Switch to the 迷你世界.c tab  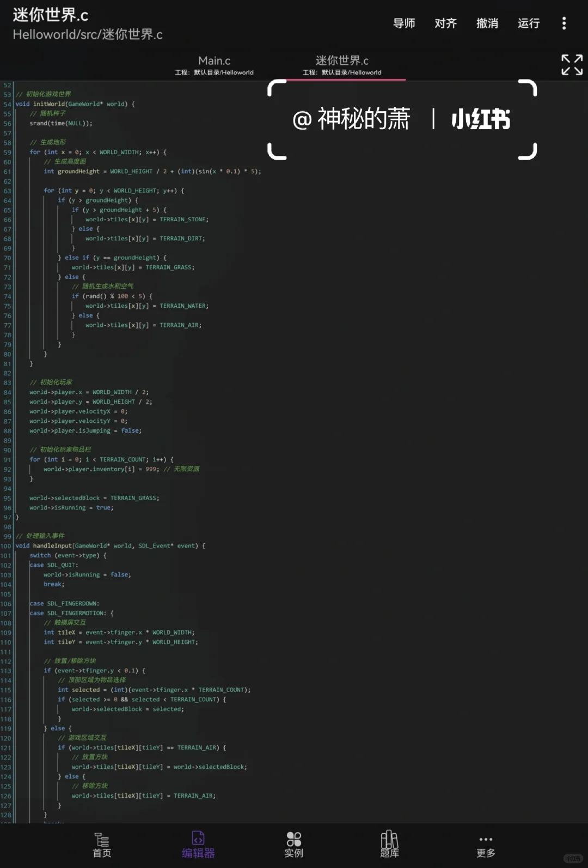point(342,65)
